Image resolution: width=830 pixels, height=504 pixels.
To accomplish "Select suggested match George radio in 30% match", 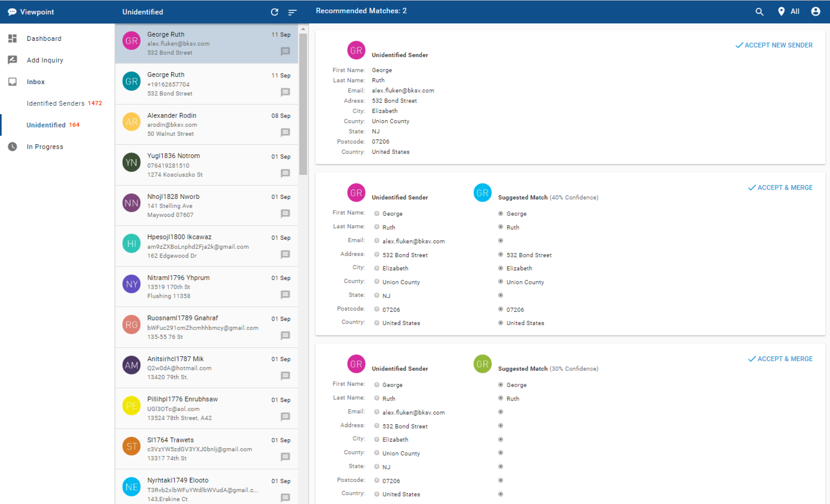I will click(x=501, y=384).
